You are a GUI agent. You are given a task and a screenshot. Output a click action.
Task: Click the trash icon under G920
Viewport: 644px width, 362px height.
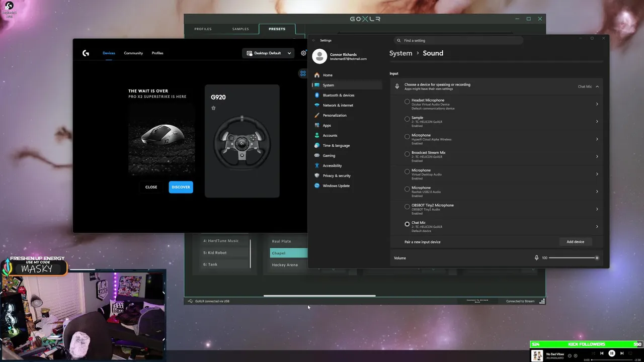213,108
